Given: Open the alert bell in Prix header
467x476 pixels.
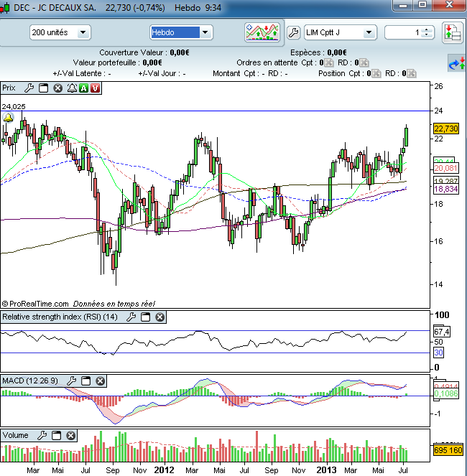Looking at the screenshot, I should tap(72, 88).
